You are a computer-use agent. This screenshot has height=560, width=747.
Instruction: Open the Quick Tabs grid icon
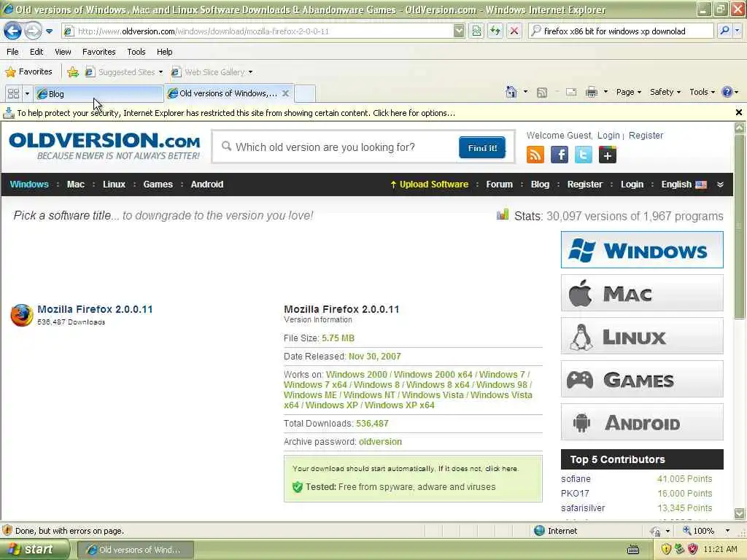13,94
